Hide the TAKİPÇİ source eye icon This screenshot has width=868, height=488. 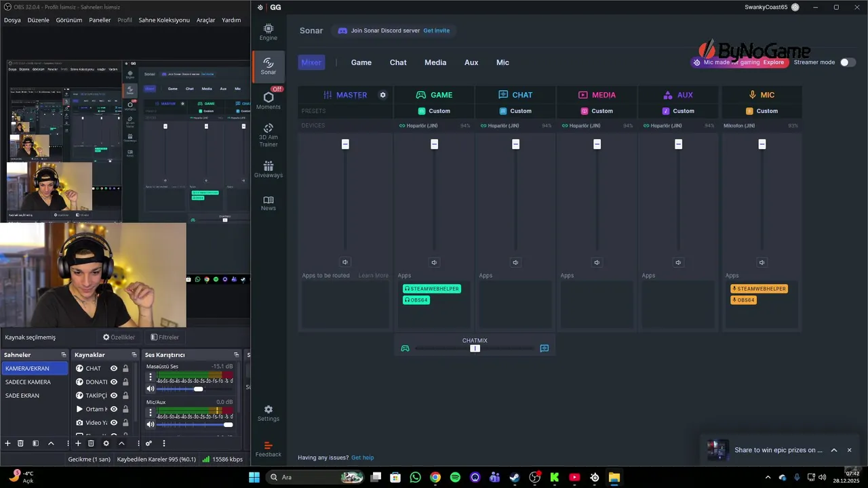114,396
